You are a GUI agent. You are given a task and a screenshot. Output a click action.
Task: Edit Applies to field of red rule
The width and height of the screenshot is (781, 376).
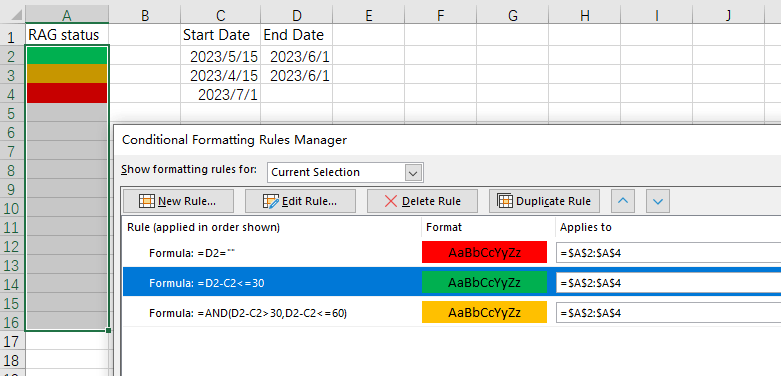click(668, 253)
